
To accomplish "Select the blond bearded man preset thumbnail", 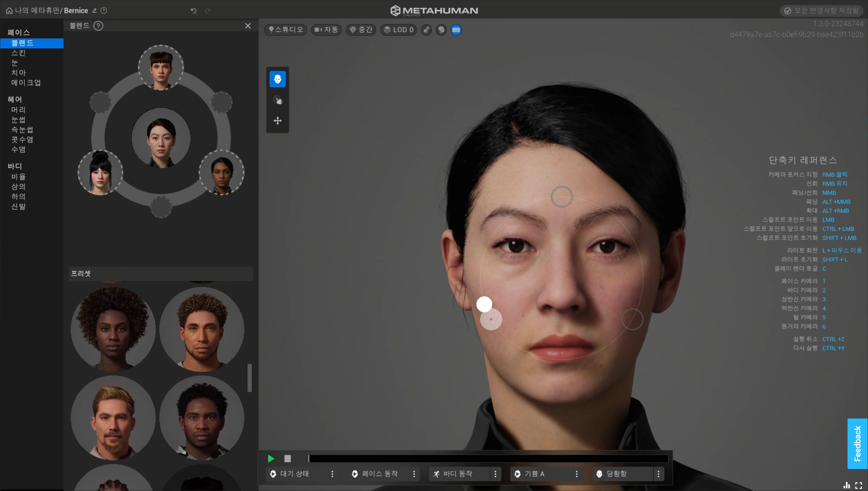I will coord(113,418).
